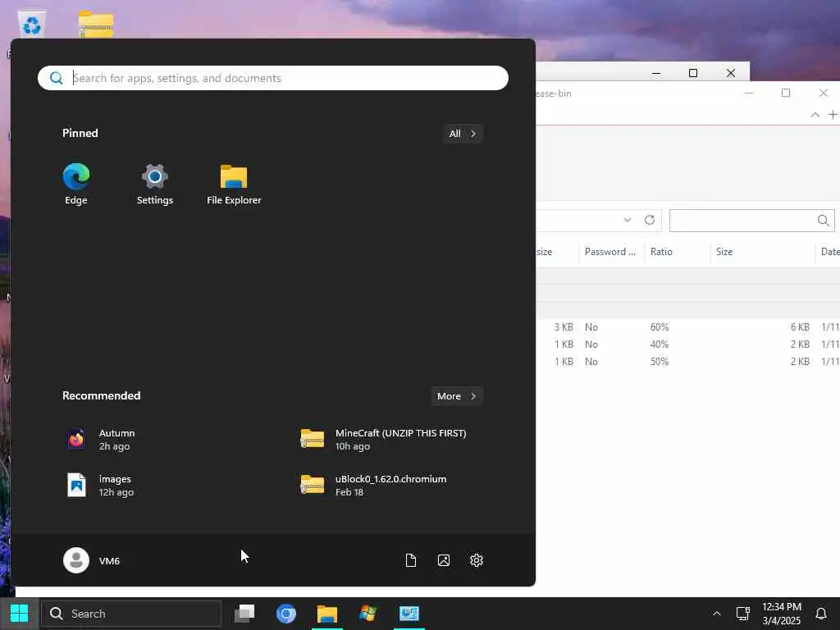The image size is (840, 630).
Task: Expand the address bar dropdown in background window
Action: coord(628,220)
